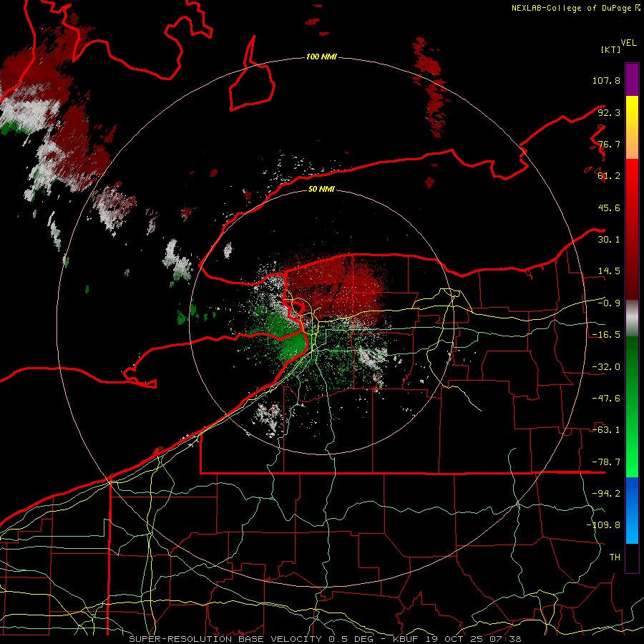Click the TH legend label
The image size is (644, 644).
pos(615,557)
